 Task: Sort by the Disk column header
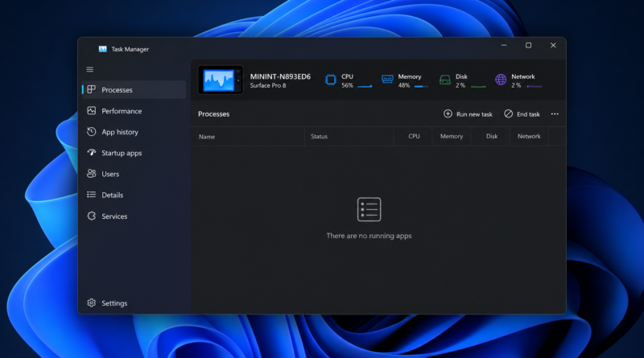490,136
